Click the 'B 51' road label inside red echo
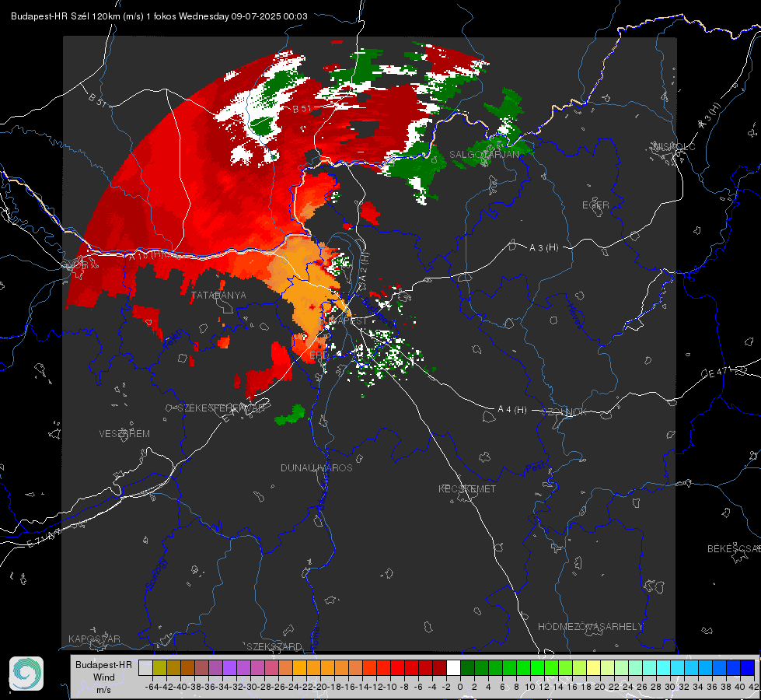This screenshot has width=761, height=700. point(302,109)
